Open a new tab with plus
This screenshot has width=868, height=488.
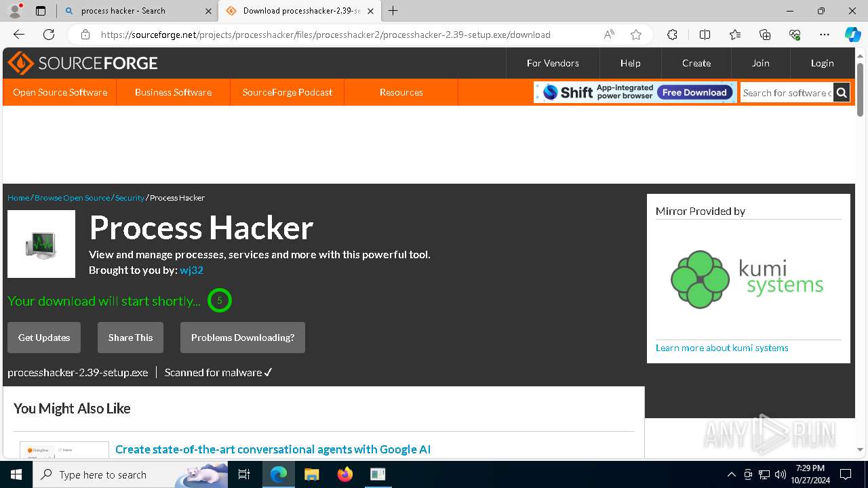click(x=393, y=11)
